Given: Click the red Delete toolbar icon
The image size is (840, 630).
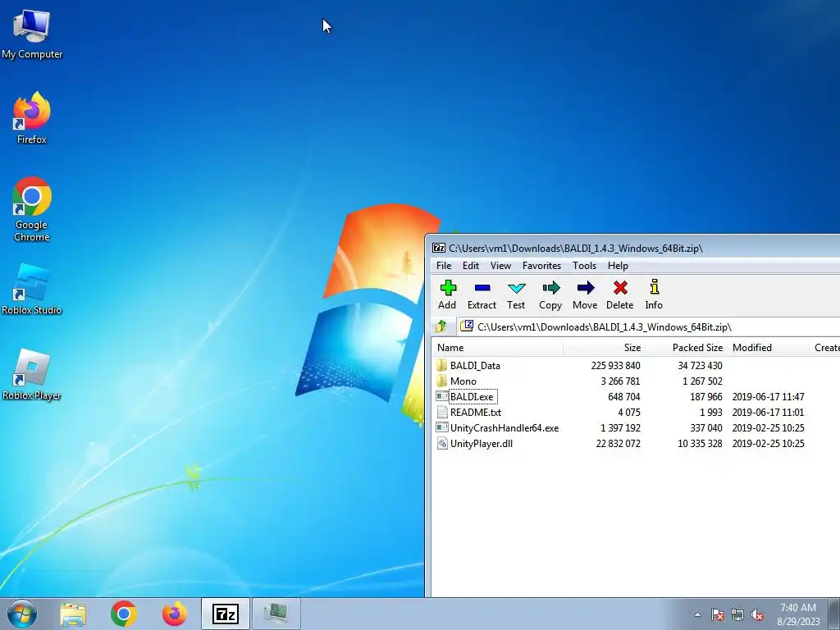Looking at the screenshot, I should pos(620,294).
